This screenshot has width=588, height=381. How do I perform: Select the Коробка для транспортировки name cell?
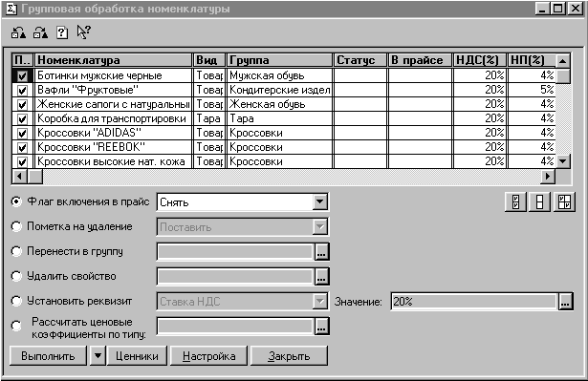point(113,118)
